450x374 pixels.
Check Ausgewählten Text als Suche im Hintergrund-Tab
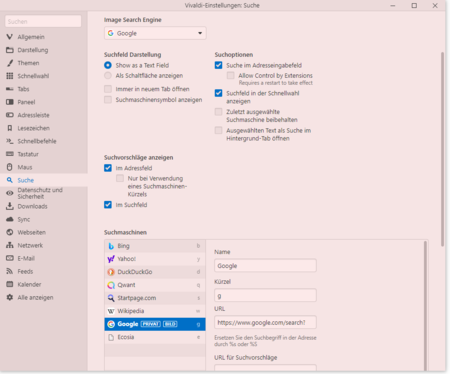[218, 130]
